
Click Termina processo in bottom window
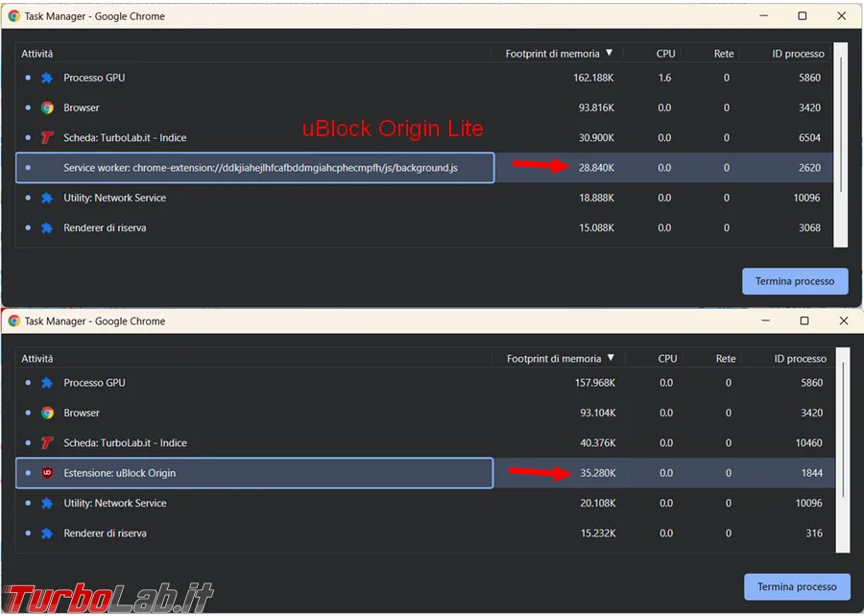click(x=797, y=587)
